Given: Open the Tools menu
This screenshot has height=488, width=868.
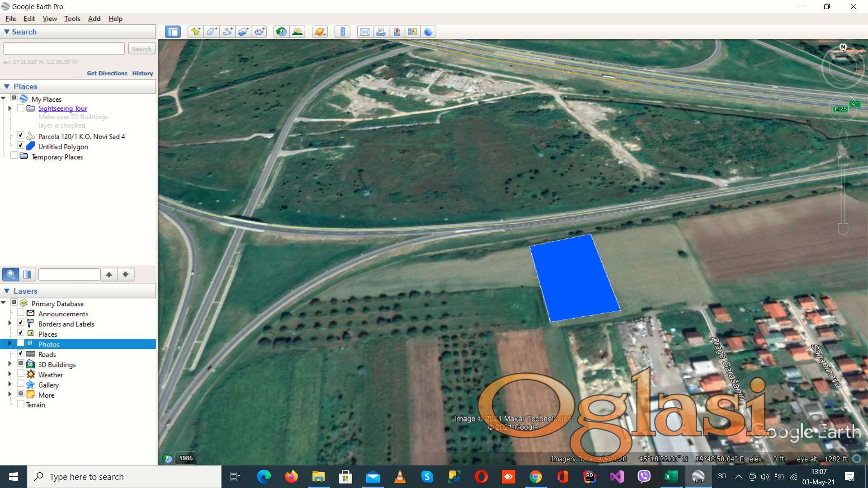Looking at the screenshot, I should [x=72, y=19].
